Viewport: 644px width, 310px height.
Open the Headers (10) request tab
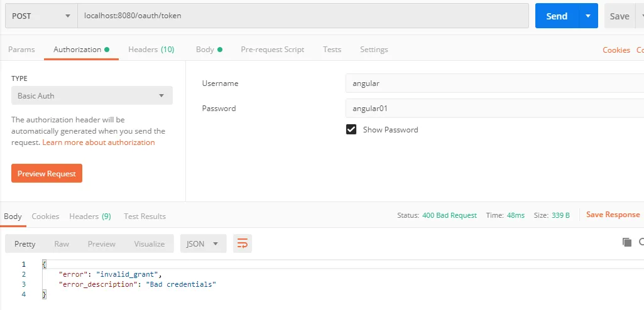151,50
